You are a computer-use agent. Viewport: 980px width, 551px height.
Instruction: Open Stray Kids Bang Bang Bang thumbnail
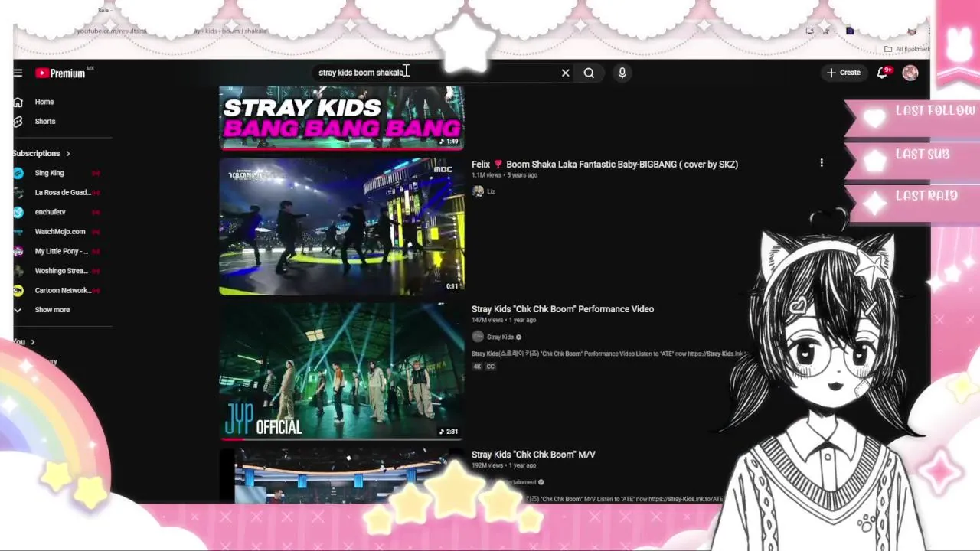[x=341, y=117]
